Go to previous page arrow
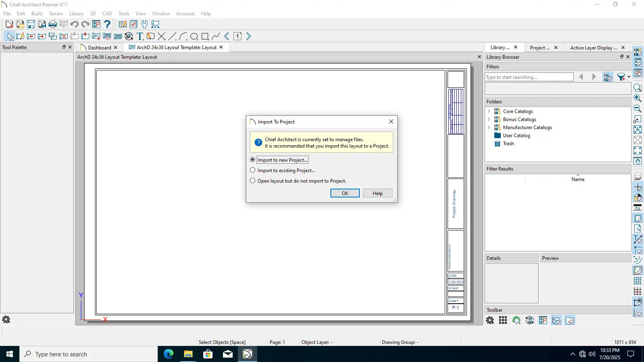 pos(227,37)
